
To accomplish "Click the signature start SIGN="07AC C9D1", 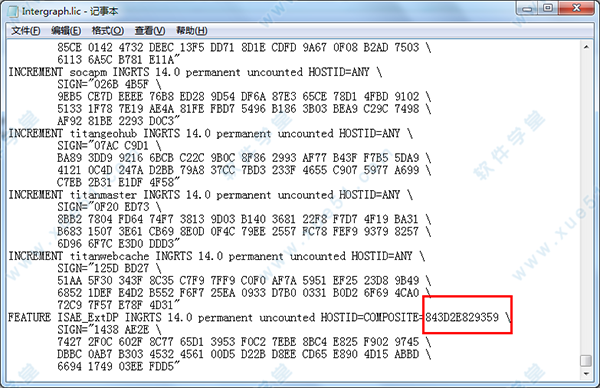I will click(103, 146).
